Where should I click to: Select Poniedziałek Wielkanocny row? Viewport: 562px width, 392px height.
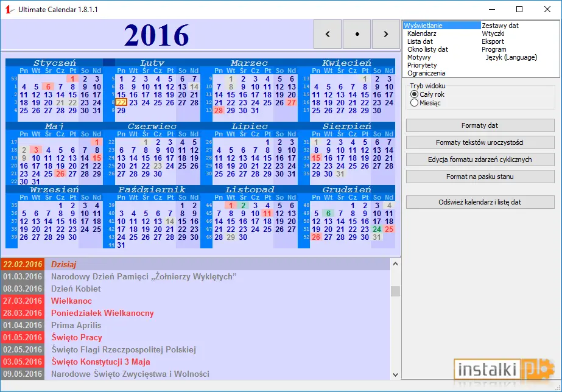click(x=195, y=313)
